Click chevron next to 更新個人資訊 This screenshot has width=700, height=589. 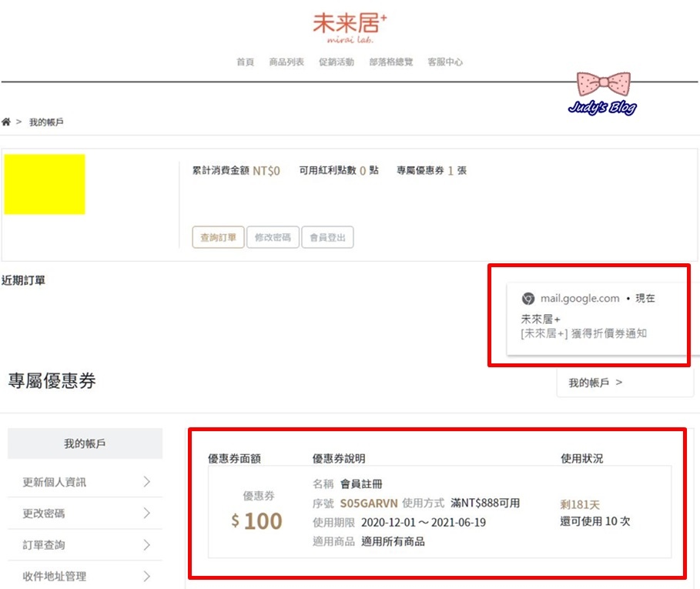pyautogui.click(x=147, y=481)
